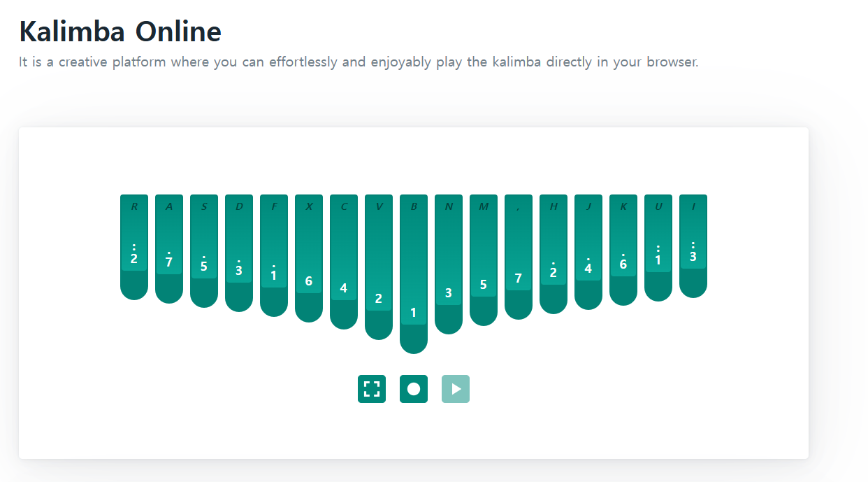Play the D key tine

click(x=239, y=253)
